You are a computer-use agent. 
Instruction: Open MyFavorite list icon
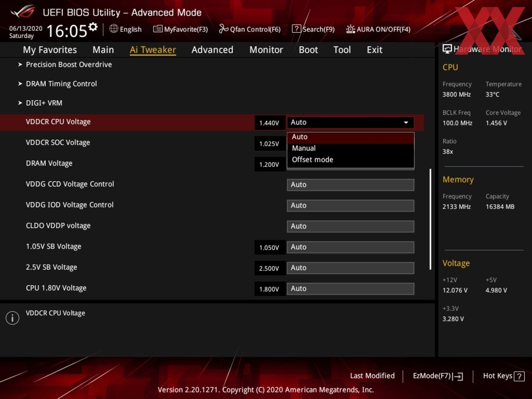point(158,29)
